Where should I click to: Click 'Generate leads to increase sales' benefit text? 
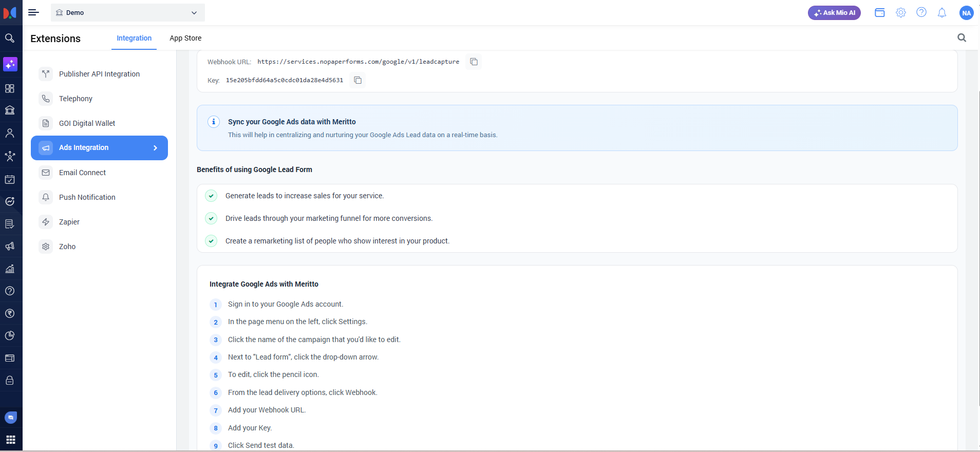point(305,196)
